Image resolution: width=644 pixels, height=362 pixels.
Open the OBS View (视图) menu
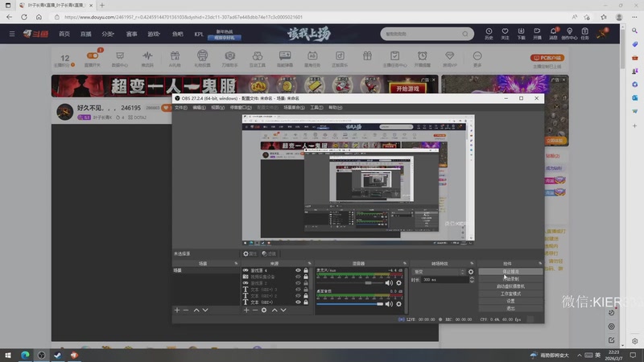(x=217, y=108)
